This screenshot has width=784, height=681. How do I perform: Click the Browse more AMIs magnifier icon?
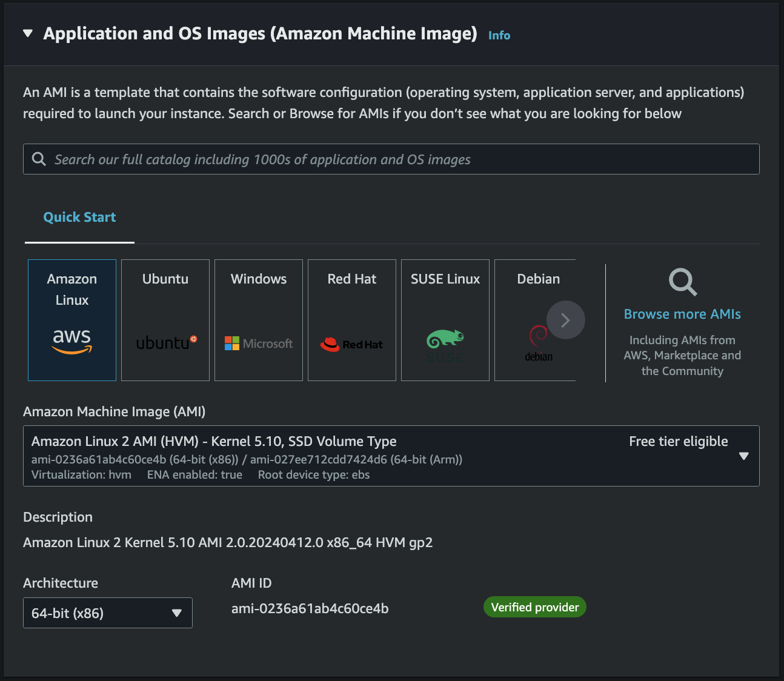[682, 282]
